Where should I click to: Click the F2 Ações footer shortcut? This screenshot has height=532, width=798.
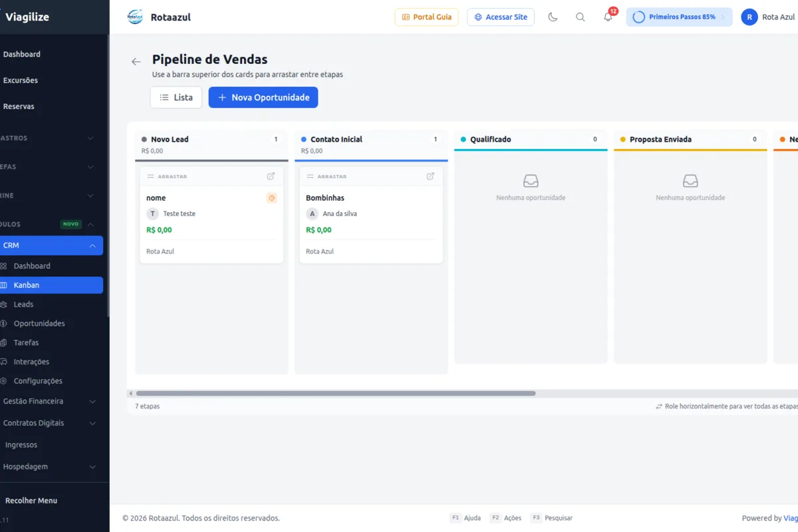pos(505,518)
